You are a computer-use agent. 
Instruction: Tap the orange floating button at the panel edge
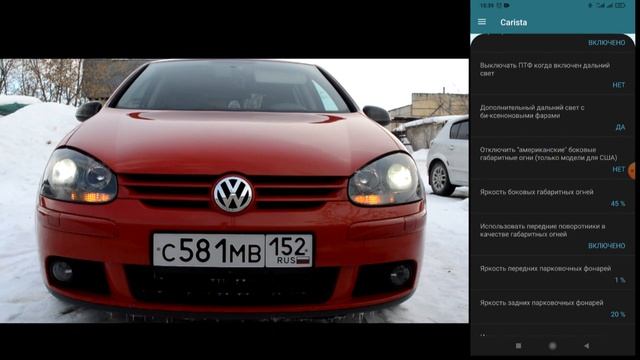(x=632, y=171)
